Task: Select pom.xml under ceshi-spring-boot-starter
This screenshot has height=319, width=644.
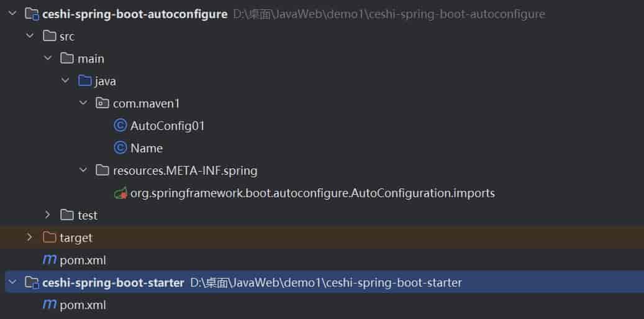Action: click(83, 305)
